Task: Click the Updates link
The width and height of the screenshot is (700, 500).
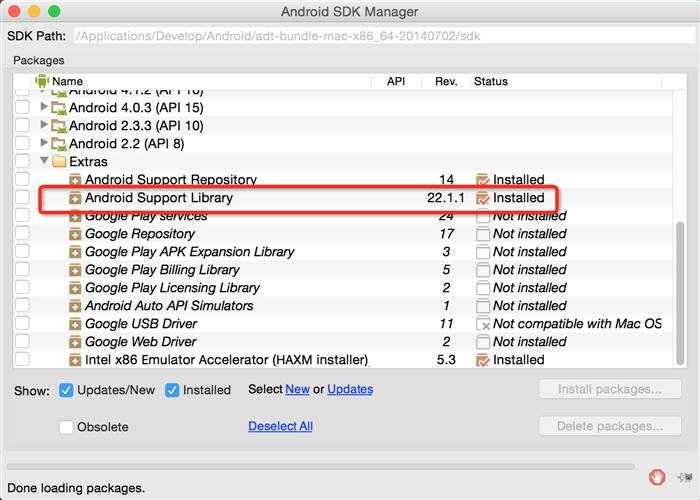Action: pos(350,389)
